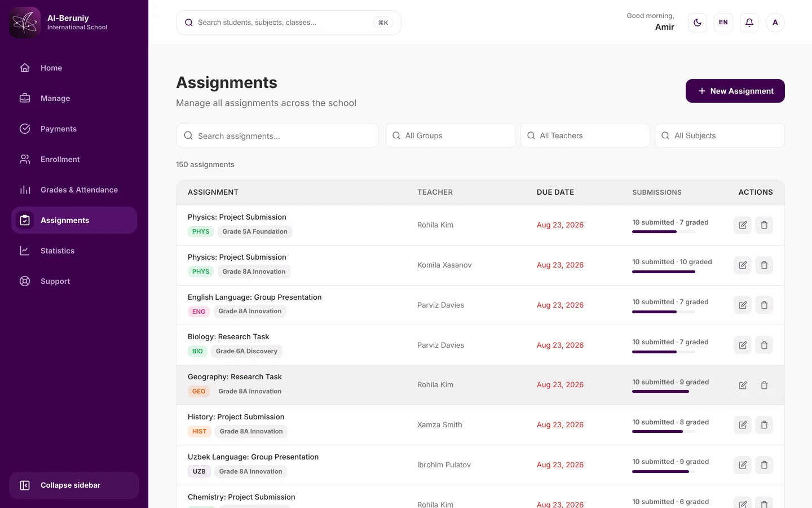Switch language with EN button
The image size is (812, 508).
723,23
